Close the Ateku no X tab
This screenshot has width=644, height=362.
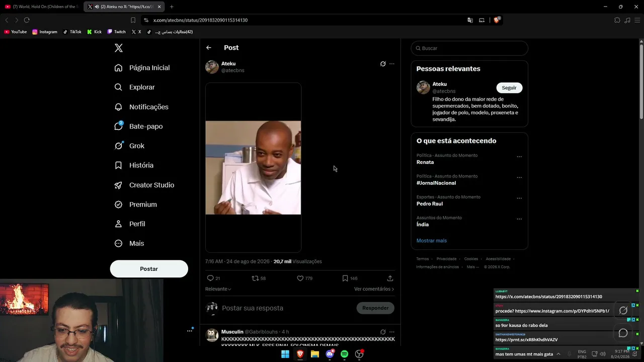(159, 7)
